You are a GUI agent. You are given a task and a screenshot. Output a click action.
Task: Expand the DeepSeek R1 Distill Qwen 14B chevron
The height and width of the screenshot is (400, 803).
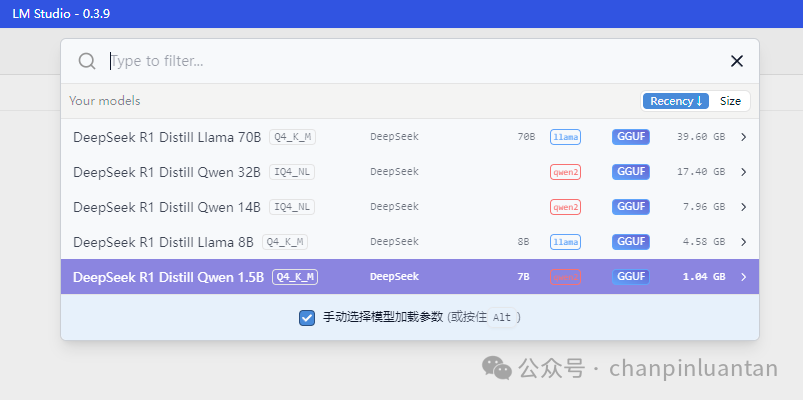point(744,207)
